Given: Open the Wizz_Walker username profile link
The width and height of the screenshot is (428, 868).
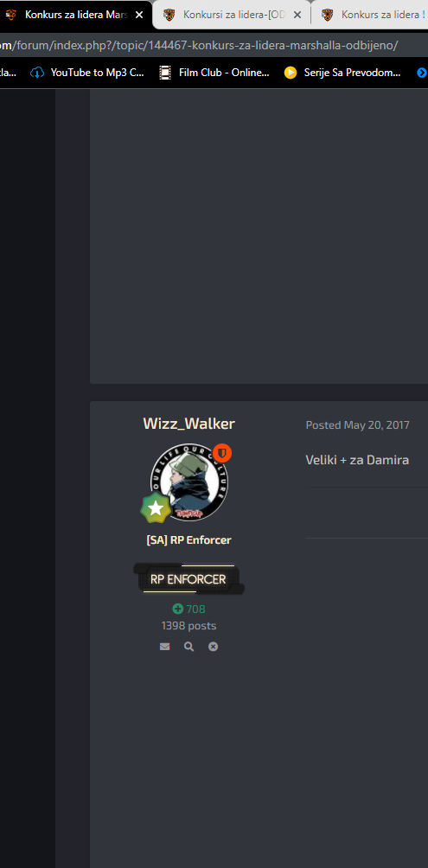Looking at the screenshot, I should point(188,424).
